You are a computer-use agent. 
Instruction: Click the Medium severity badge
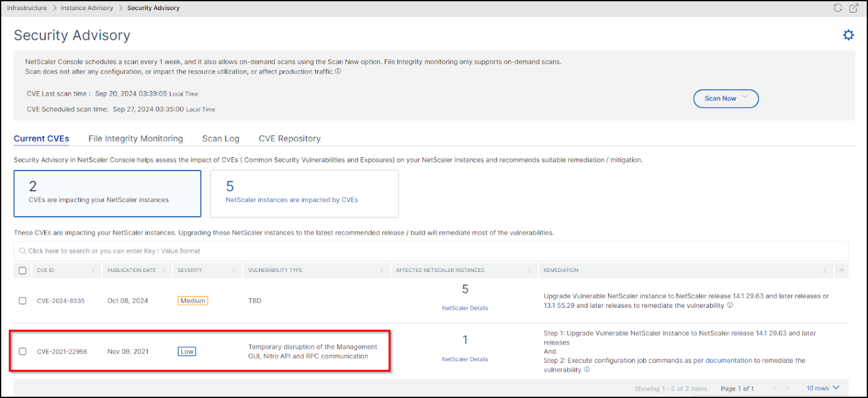(x=193, y=301)
